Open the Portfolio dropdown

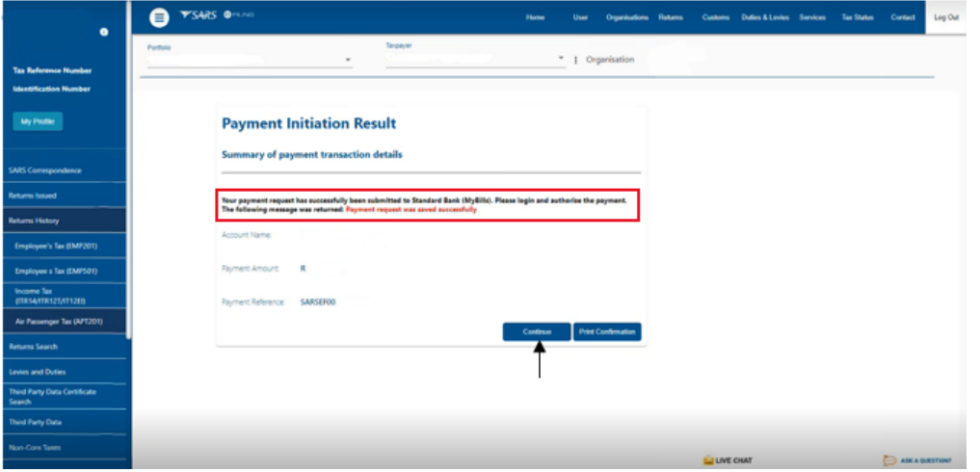tap(348, 61)
